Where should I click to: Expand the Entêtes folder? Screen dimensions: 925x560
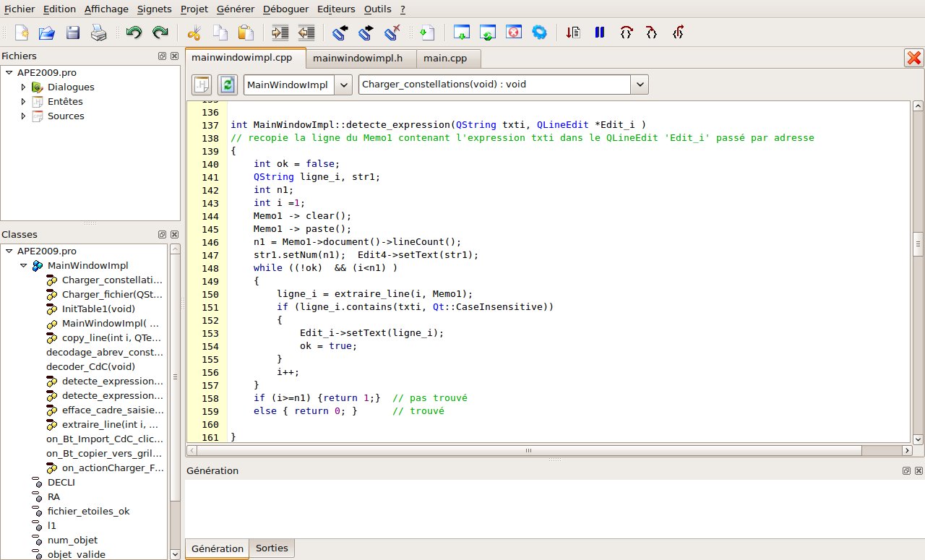pos(23,101)
